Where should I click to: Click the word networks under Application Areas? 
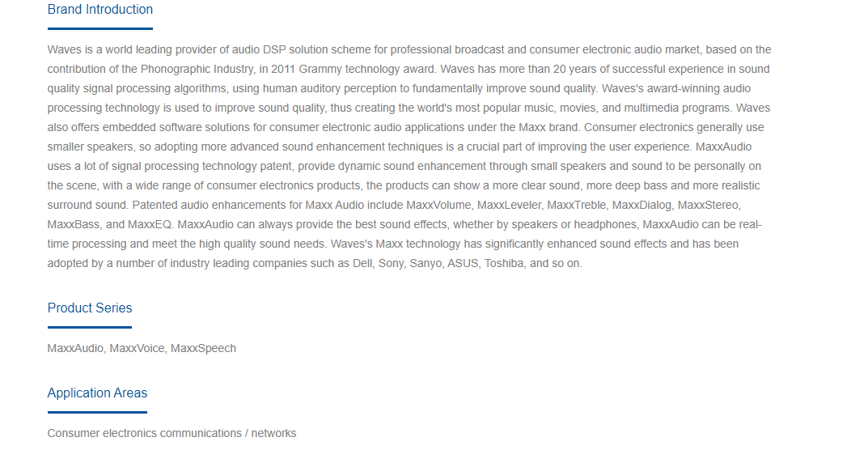point(273,433)
